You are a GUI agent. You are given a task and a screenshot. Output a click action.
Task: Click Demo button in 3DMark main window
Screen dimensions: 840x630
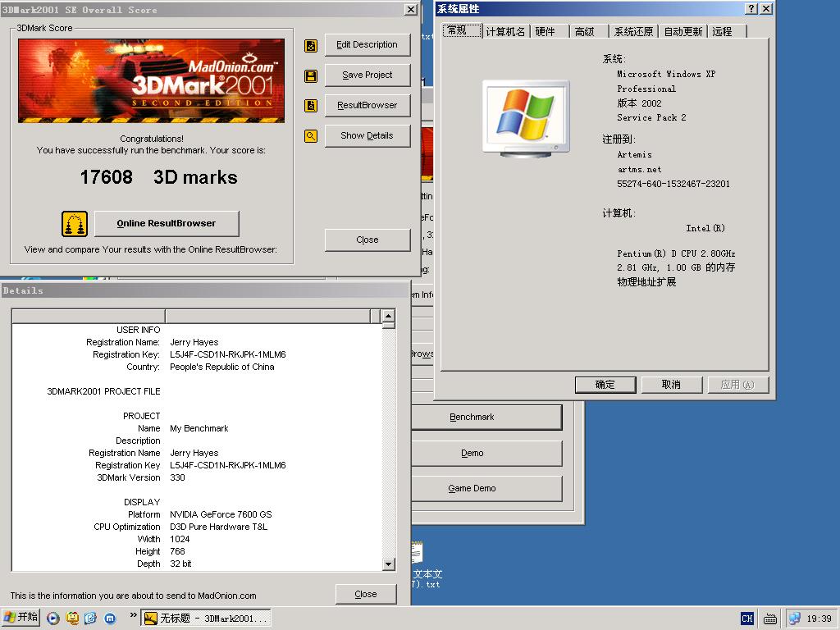(x=486, y=453)
